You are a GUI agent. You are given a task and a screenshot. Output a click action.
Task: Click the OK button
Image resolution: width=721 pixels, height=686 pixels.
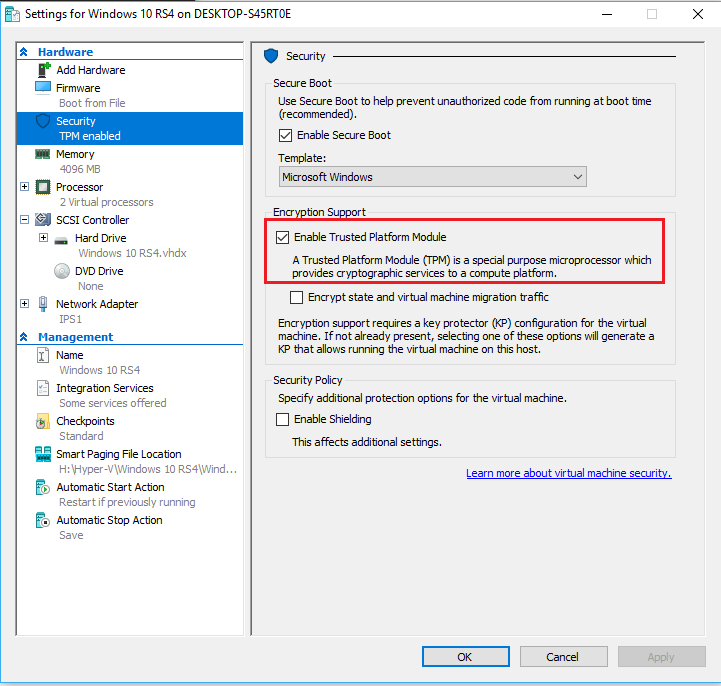coord(465,657)
